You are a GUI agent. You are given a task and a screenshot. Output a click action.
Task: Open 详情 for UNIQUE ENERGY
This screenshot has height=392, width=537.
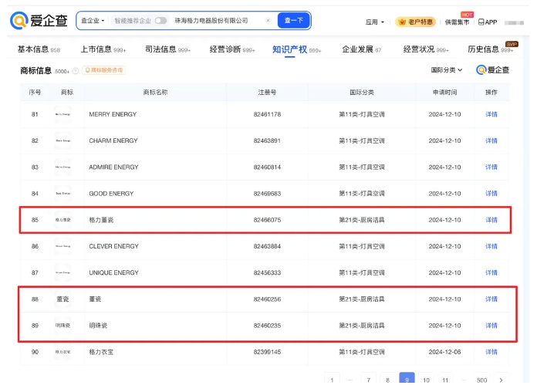(x=491, y=272)
